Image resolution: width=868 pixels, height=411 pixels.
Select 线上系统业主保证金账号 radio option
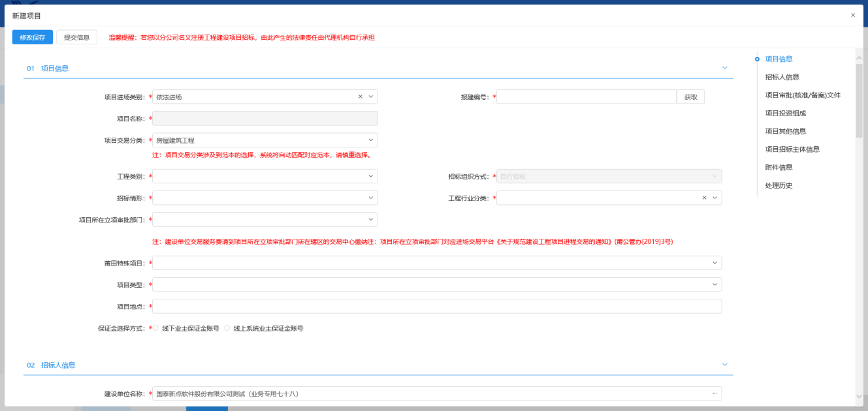point(227,328)
